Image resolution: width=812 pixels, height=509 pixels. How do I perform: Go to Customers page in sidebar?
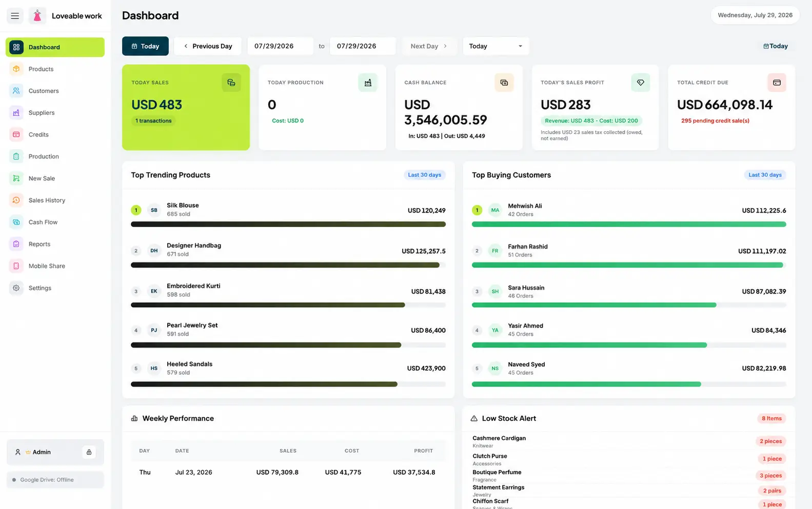click(x=55, y=91)
